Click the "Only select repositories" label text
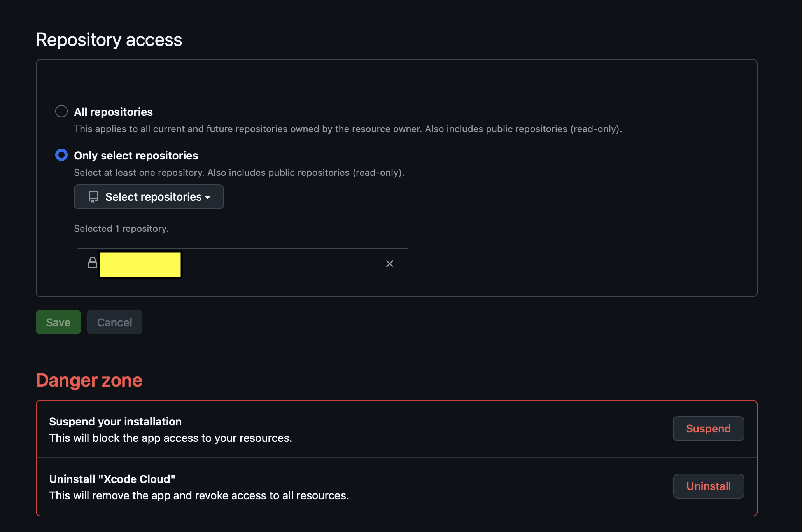Image resolution: width=802 pixels, height=532 pixels. [x=136, y=156]
